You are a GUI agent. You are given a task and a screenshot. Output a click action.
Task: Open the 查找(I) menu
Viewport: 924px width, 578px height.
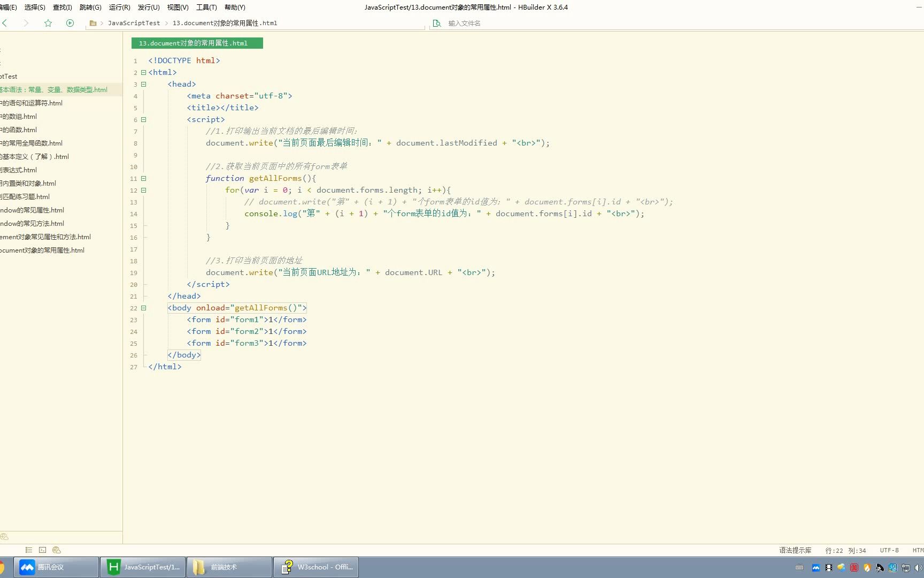tap(62, 7)
